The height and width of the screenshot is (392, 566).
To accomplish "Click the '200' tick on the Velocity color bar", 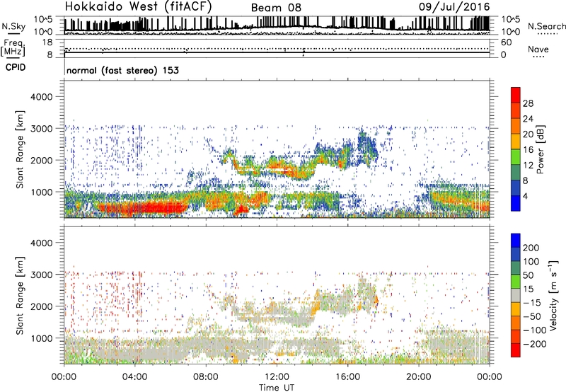I will pos(531,248).
